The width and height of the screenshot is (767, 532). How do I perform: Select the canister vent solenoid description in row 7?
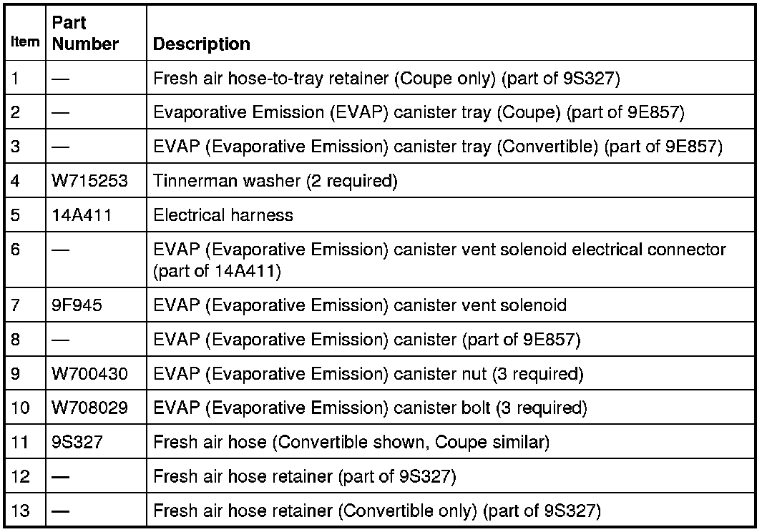(x=360, y=305)
